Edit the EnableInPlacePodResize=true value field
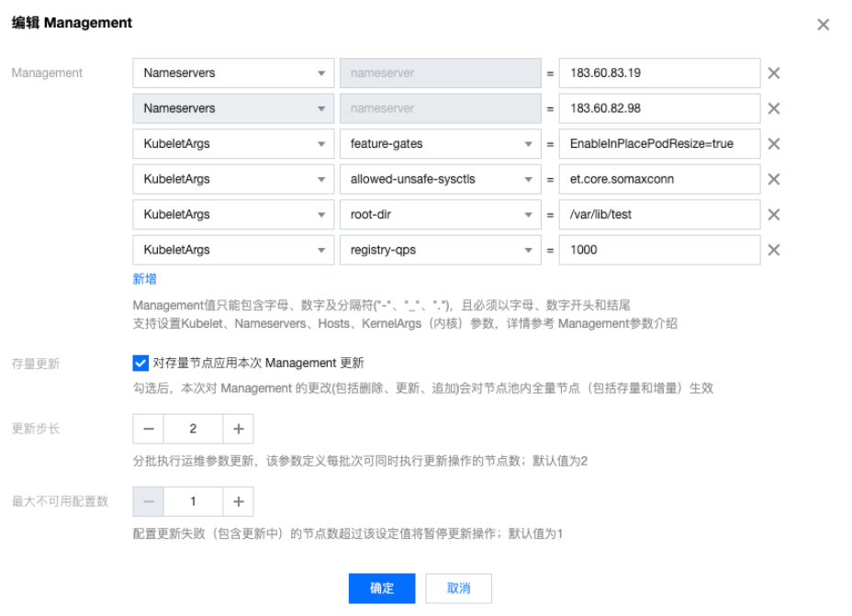 [x=659, y=143]
